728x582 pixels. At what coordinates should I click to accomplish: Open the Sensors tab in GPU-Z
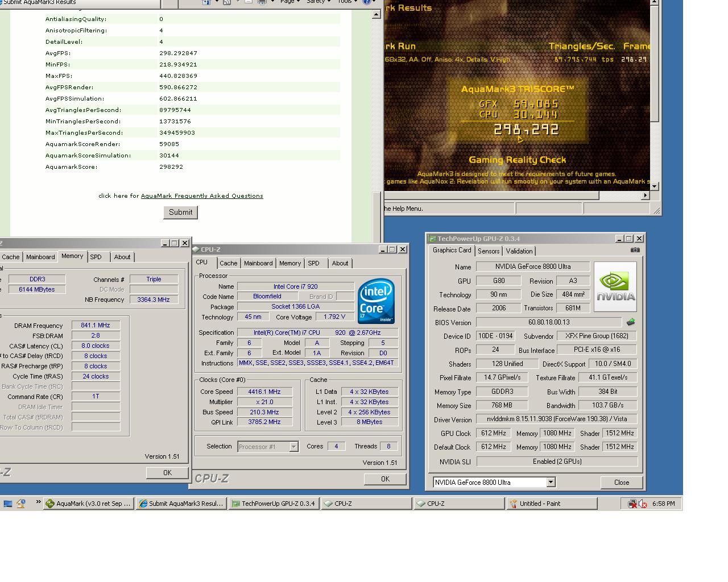tap(489, 251)
